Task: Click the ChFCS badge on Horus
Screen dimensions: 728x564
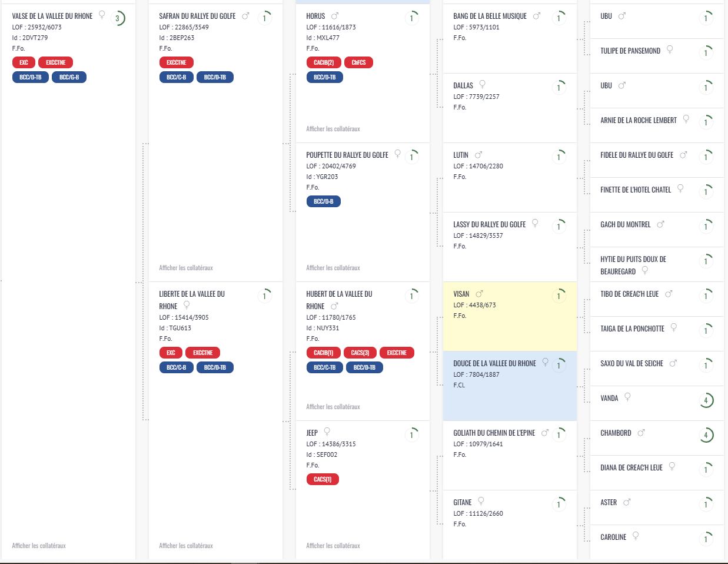Action: [358, 62]
